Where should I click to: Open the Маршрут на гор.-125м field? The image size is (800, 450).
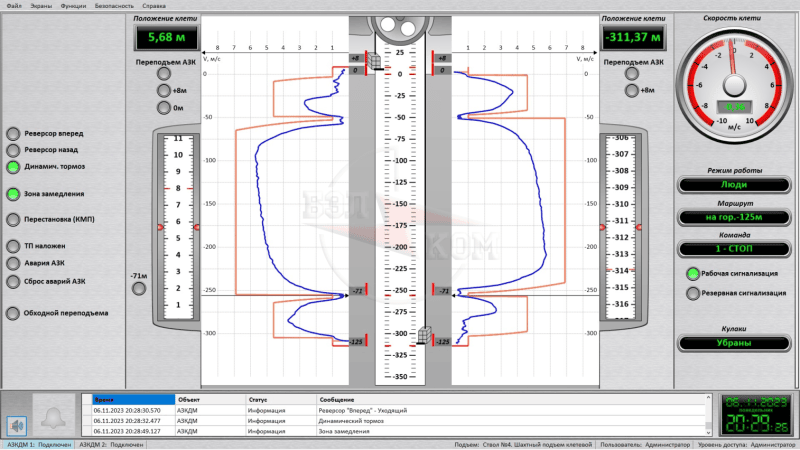(x=740, y=217)
